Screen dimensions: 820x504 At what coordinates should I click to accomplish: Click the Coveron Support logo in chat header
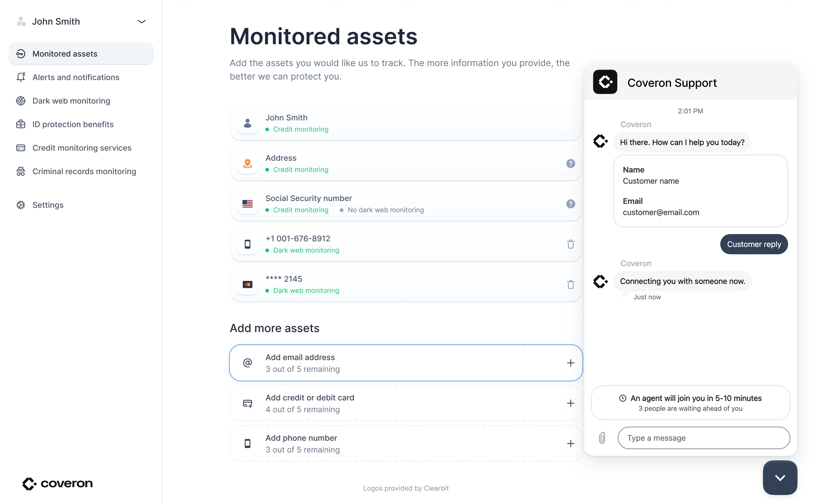pos(605,82)
